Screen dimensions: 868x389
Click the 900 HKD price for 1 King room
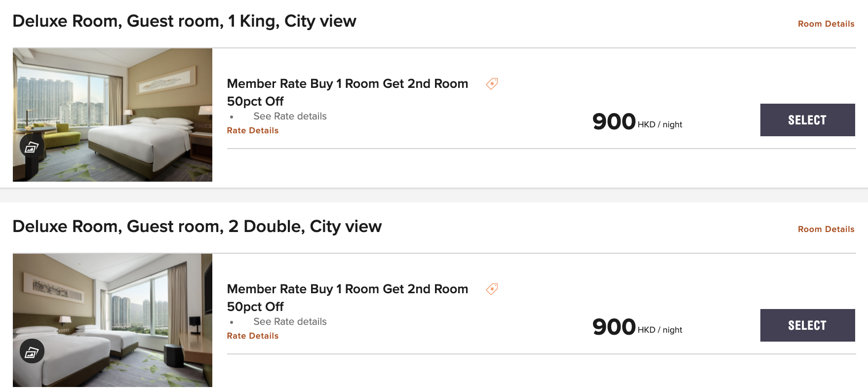(637, 121)
